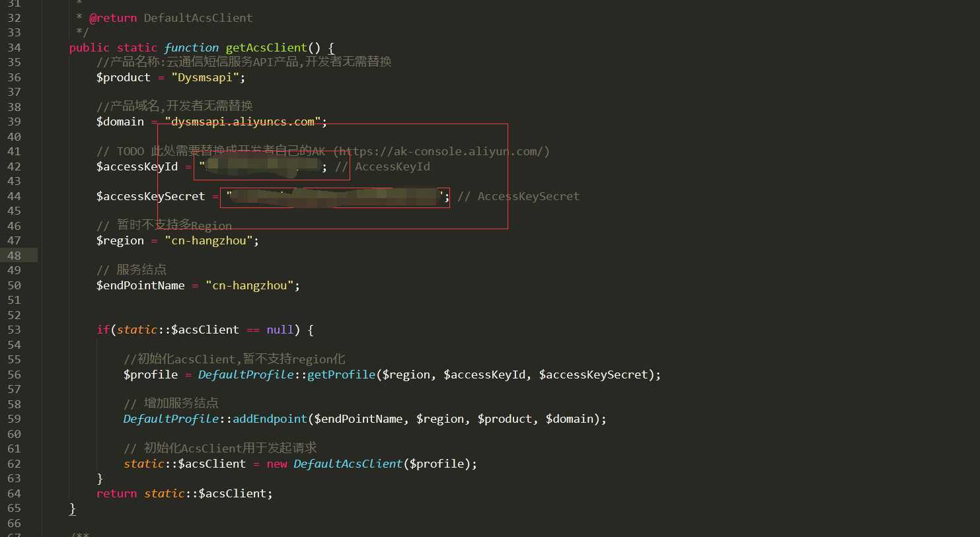Click the ak-console.aliyun.com URL in TODO comment
980x537 pixels.
[441, 151]
